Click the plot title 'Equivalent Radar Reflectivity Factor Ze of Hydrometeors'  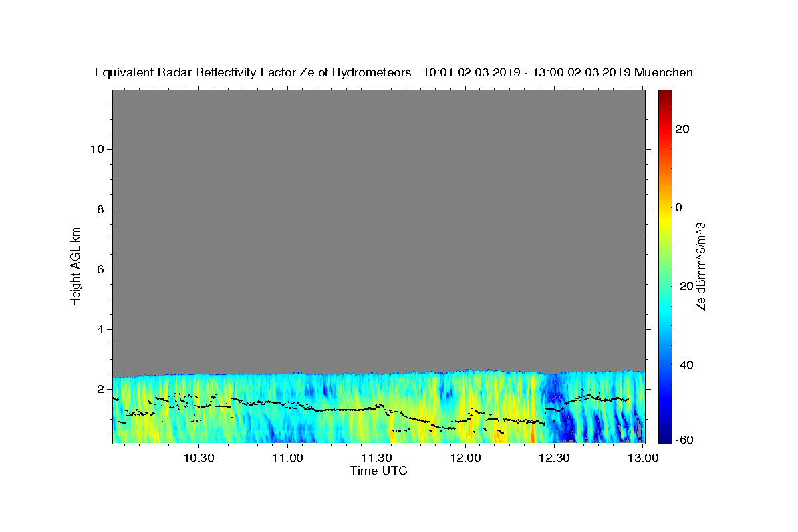coord(253,73)
